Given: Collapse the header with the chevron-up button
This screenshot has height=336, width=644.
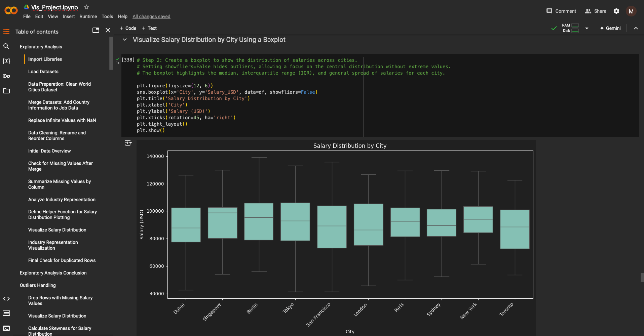Looking at the screenshot, I should (636, 28).
